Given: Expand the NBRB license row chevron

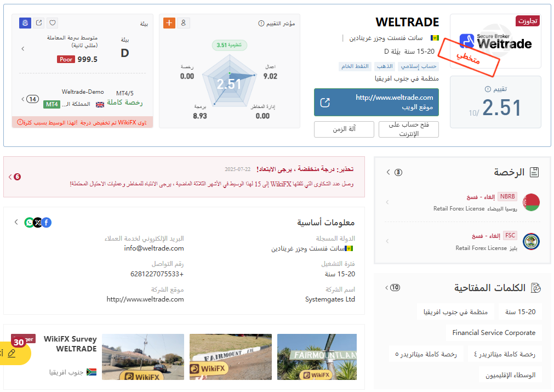Looking at the screenshot, I should (387, 202).
